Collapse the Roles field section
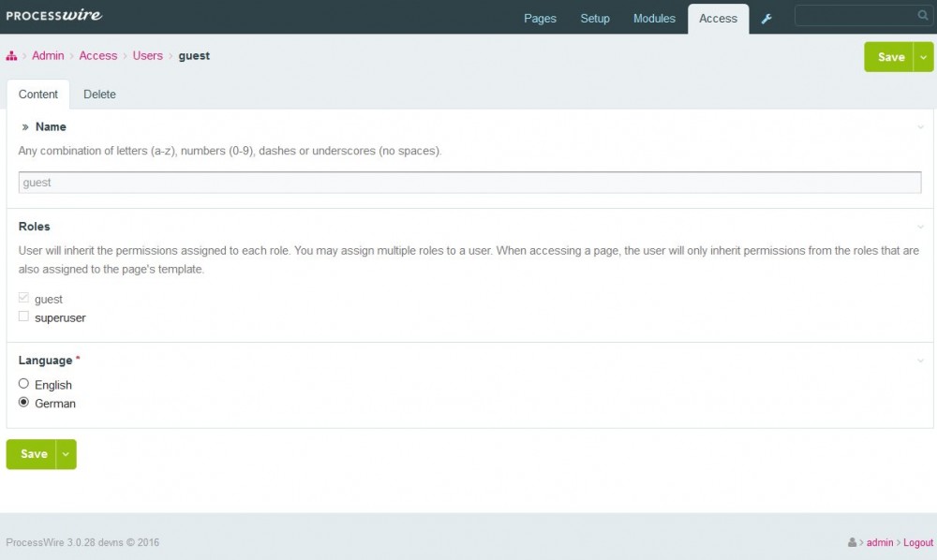 tap(920, 227)
